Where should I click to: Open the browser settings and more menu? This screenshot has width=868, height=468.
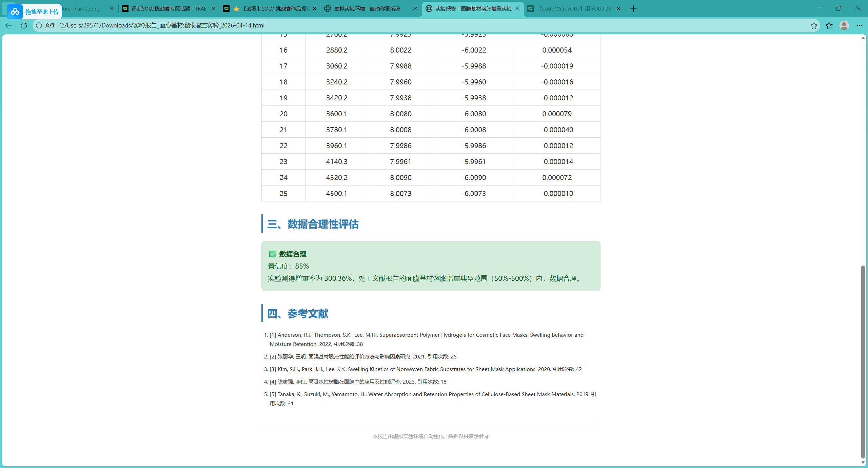point(860,25)
